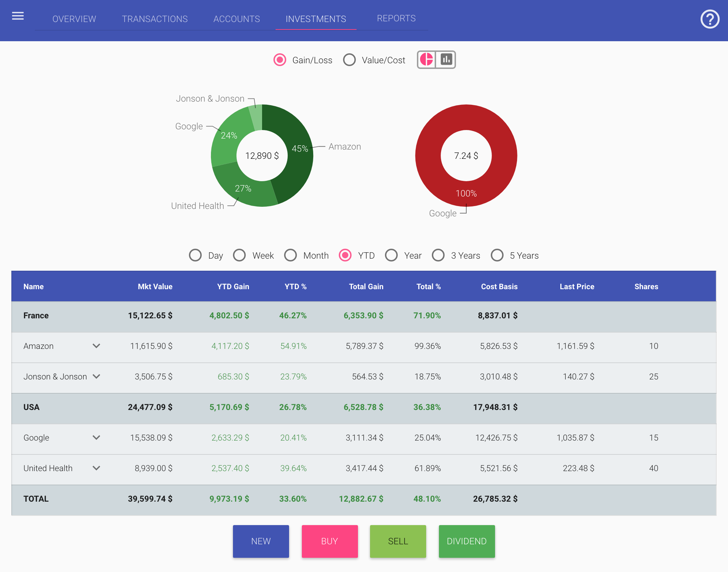Switch to the bar chart view icon
The height and width of the screenshot is (572, 728).
pos(446,60)
